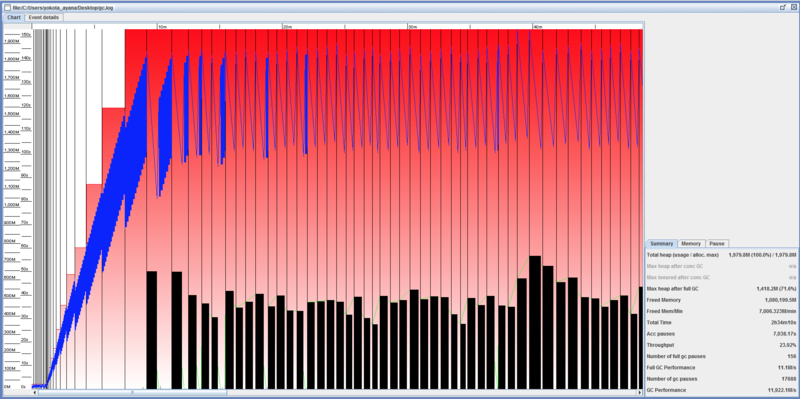Viewport: 800px width, 399px height.
Task: Click the Max heap after full GC row
Action: [x=721, y=289]
